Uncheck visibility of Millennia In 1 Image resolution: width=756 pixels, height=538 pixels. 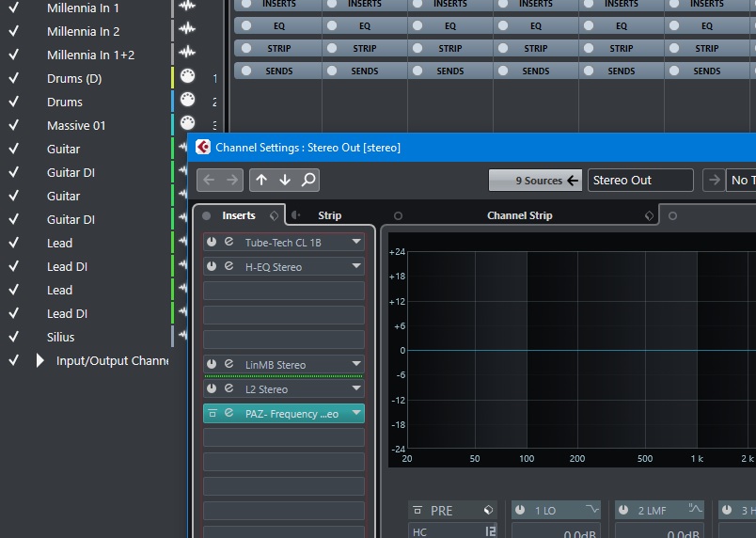[x=14, y=8]
